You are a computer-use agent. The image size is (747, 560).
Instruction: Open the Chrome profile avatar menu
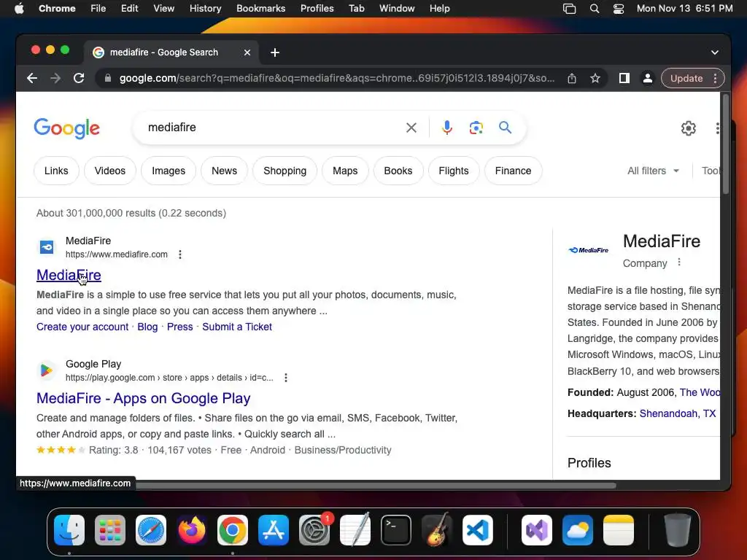pyautogui.click(x=648, y=78)
